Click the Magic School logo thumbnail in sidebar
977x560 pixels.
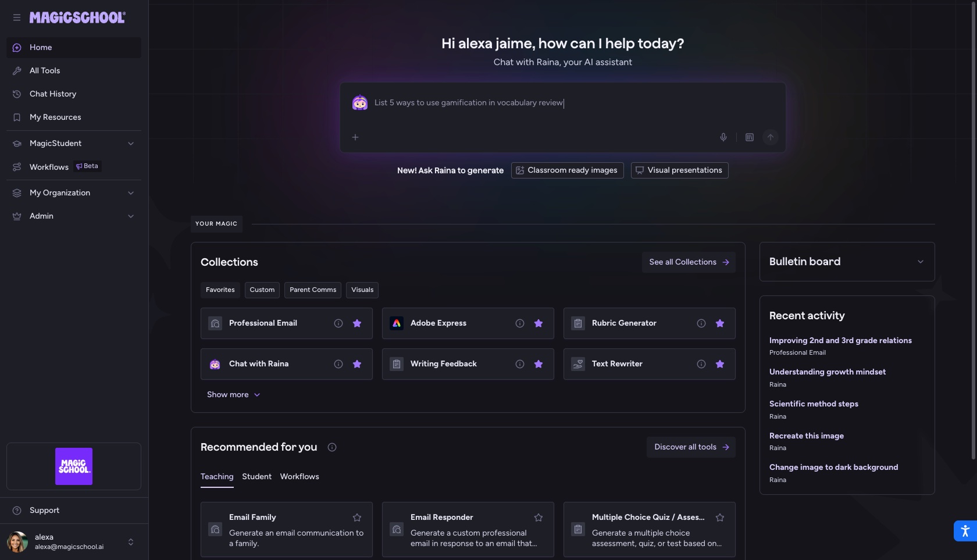point(74,466)
